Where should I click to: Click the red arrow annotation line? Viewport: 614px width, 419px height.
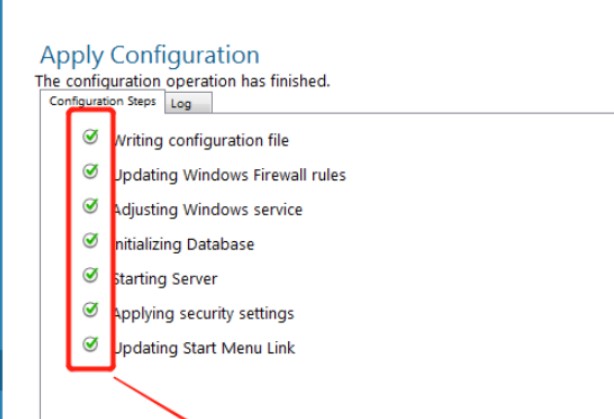pos(150,396)
